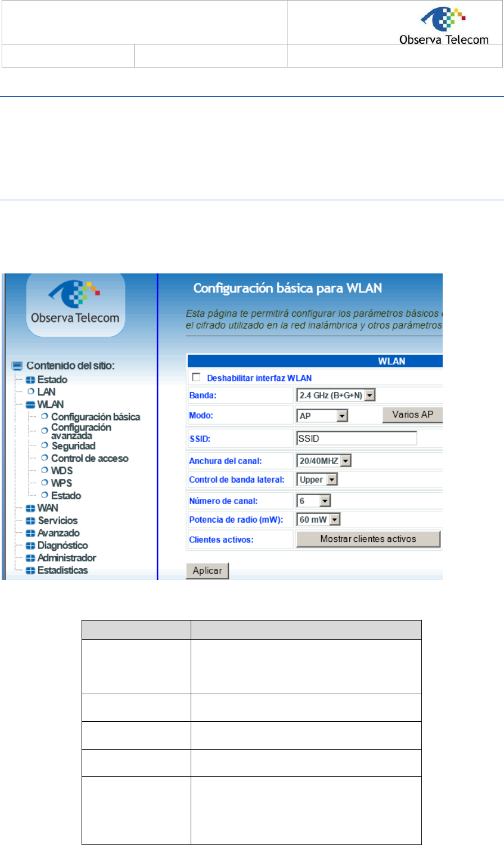Click Mostrar clientes activos button
The image size is (504, 845).
(x=368, y=539)
